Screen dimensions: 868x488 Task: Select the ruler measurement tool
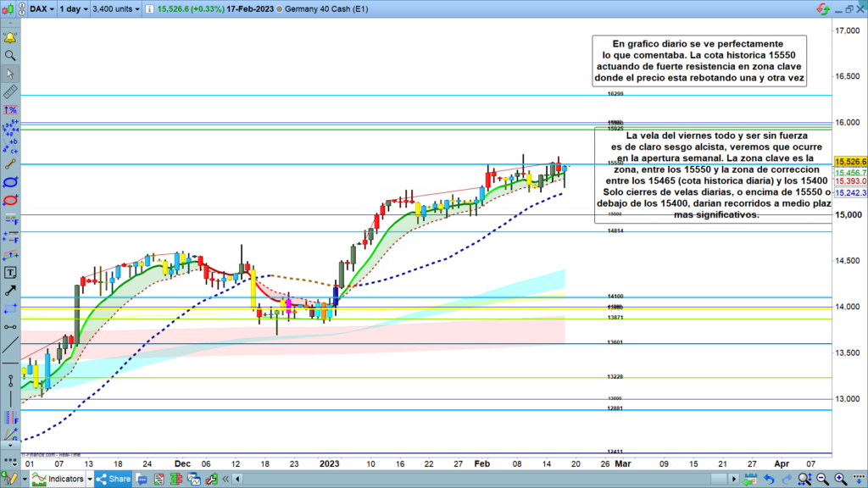(x=10, y=91)
